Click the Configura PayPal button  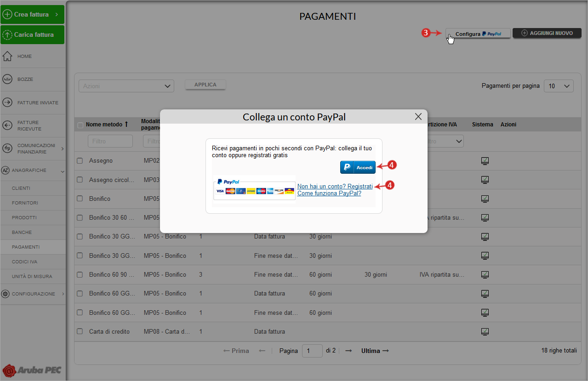478,34
